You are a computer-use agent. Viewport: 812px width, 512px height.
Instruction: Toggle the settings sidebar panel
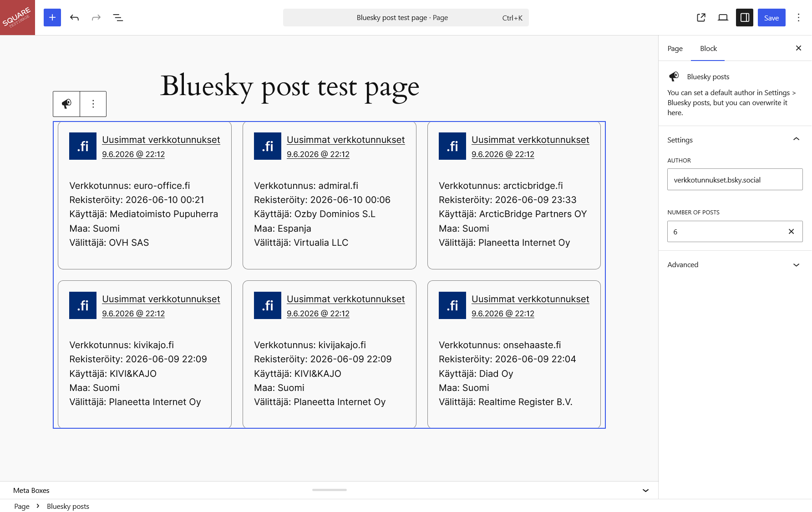tap(745, 18)
